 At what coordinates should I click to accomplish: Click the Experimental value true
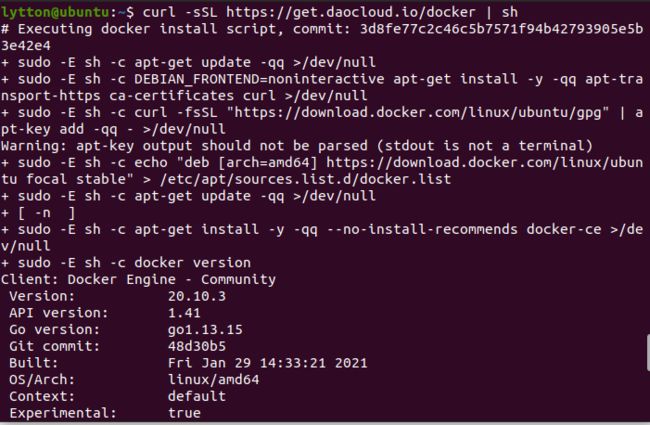tap(184, 413)
